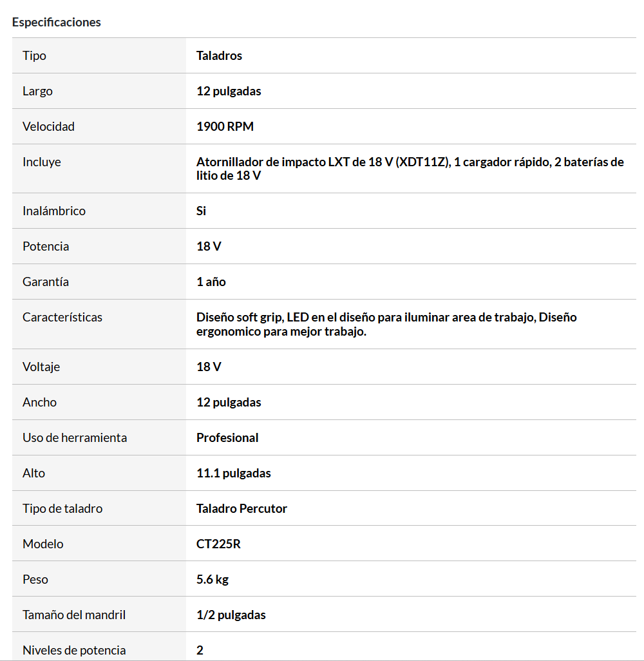Click the 1900 RPM velocity value
This screenshot has height=661, width=644.
coord(225,126)
